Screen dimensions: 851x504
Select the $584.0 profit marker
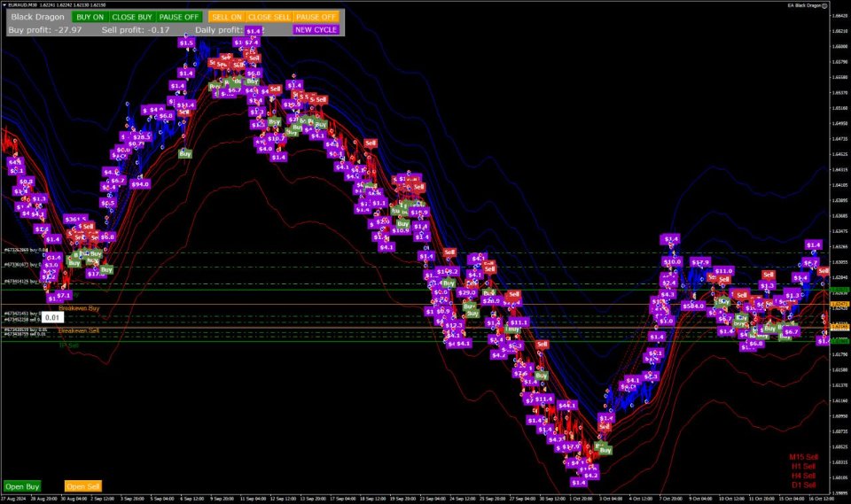click(693, 306)
